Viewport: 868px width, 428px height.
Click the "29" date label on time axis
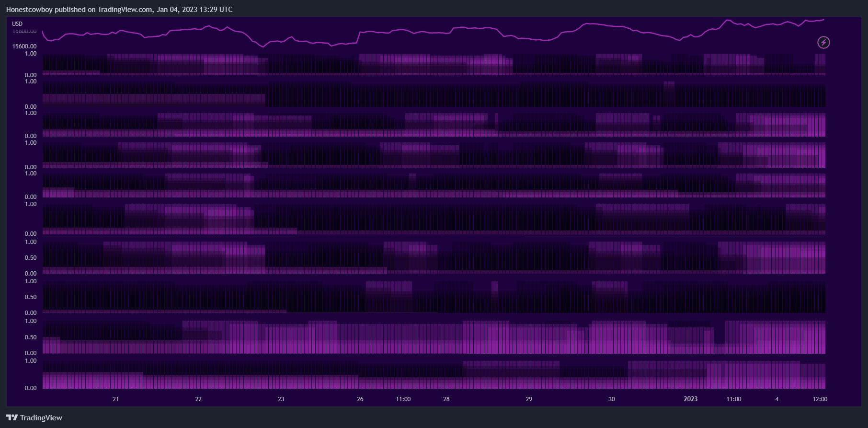529,399
